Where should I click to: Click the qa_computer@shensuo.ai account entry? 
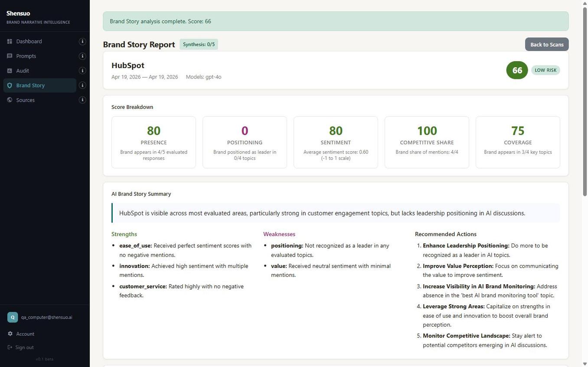tap(46, 317)
